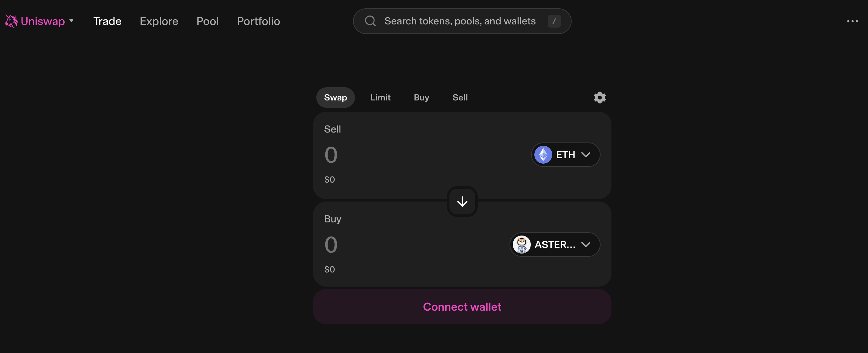Click the search magnifier icon

[370, 21]
